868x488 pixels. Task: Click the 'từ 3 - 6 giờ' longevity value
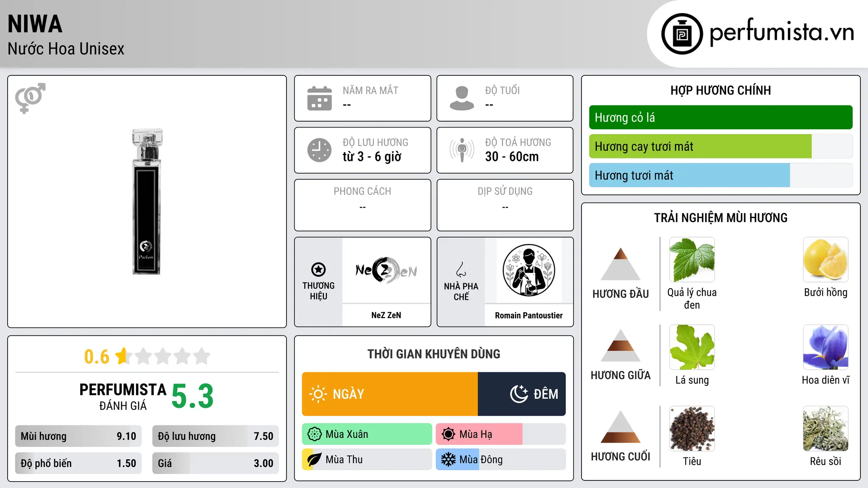coord(372,157)
